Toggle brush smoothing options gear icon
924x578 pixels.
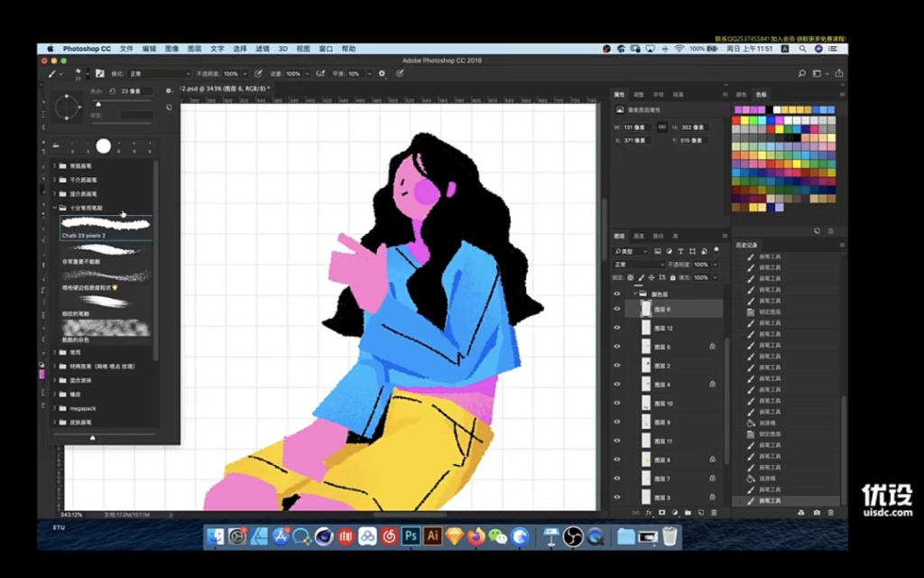click(x=382, y=73)
